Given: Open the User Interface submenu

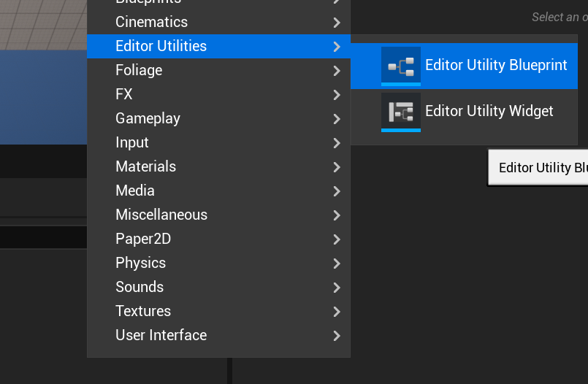Looking at the screenshot, I should click(x=161, y=335).
